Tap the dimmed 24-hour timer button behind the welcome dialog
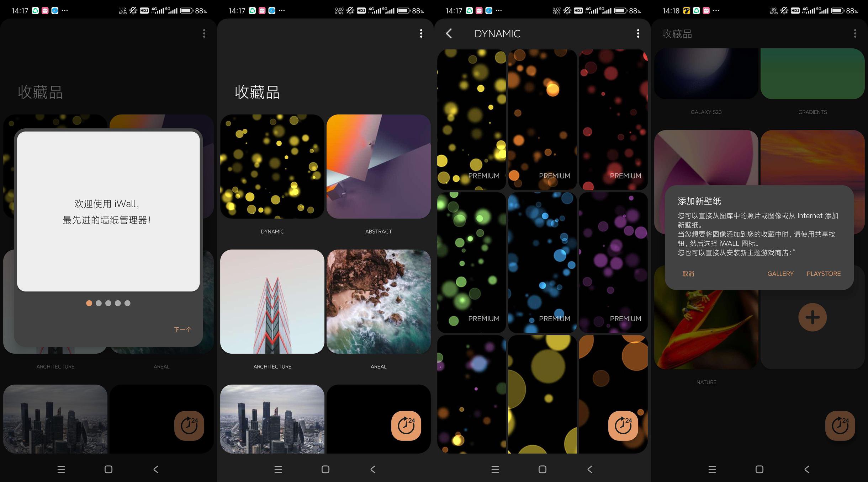 click(x=189, y=425)
